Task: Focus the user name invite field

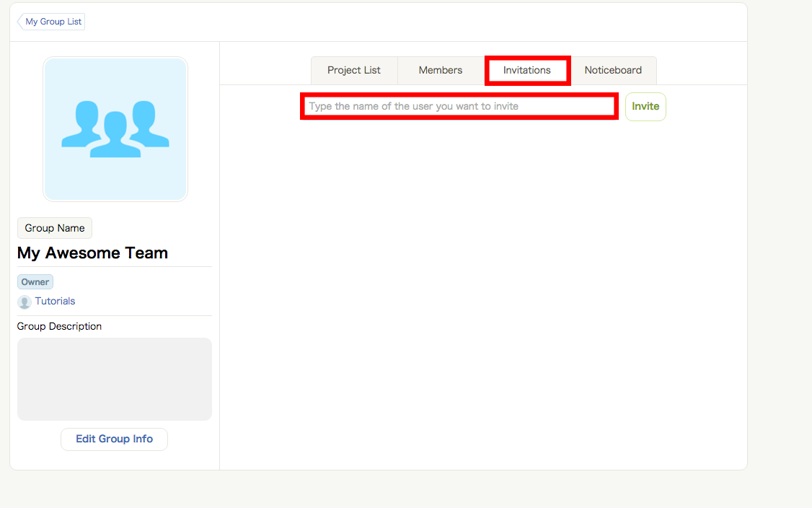Action: click(x=459, y=106)
